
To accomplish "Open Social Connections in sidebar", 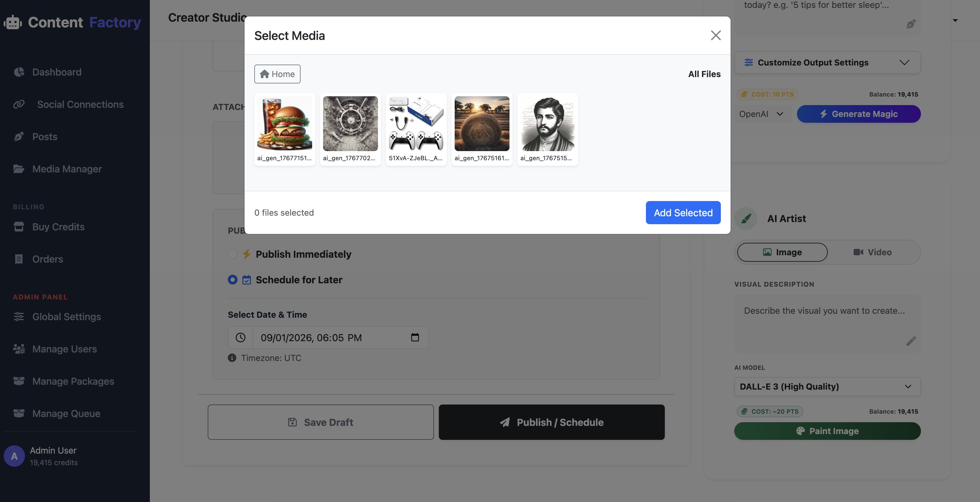I will click(x=80, y=104).
